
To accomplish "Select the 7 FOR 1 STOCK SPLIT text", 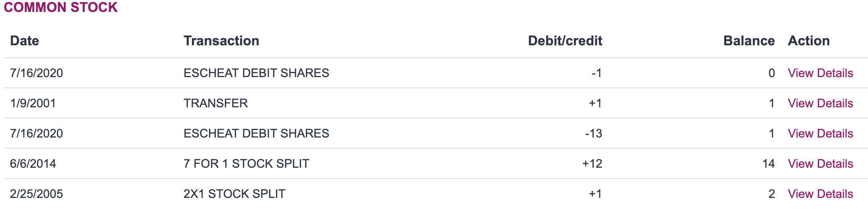I will tap(246, 164).
